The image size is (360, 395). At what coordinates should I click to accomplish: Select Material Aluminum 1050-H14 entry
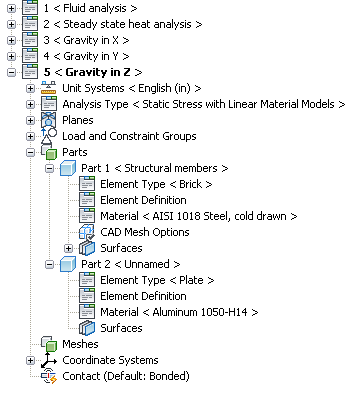[179, 312]
